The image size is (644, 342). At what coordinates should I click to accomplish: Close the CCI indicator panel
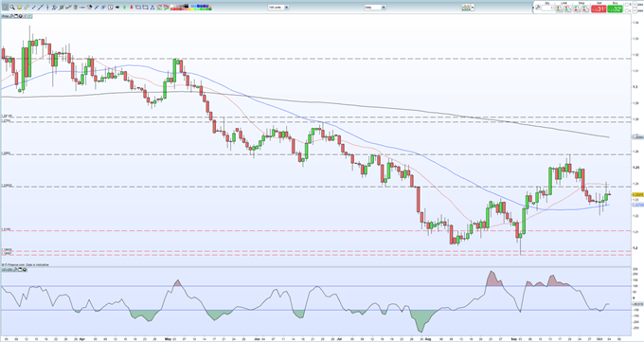[x=25, y=269]
